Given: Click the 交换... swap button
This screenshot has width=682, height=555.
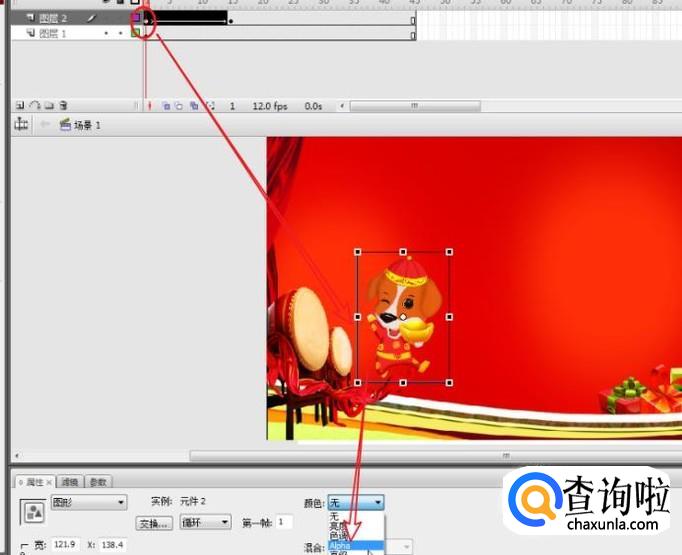Looking at the screenshot, I should coord(154,523).
